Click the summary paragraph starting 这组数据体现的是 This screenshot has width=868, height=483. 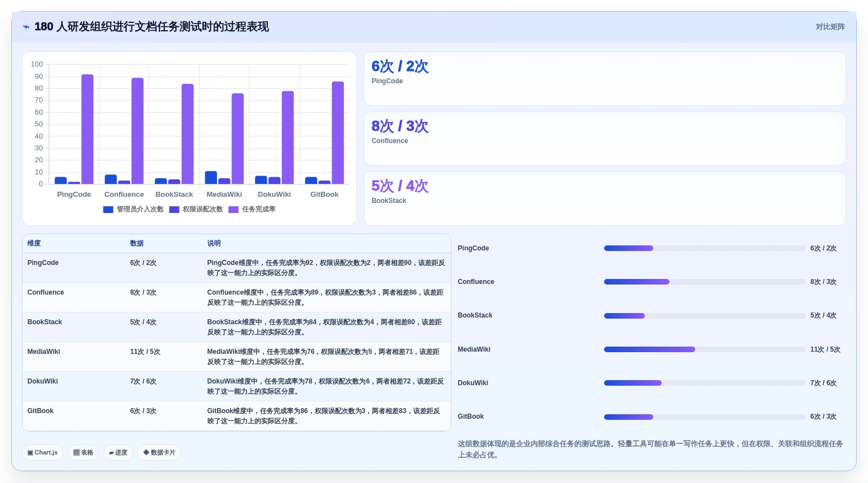651,449
